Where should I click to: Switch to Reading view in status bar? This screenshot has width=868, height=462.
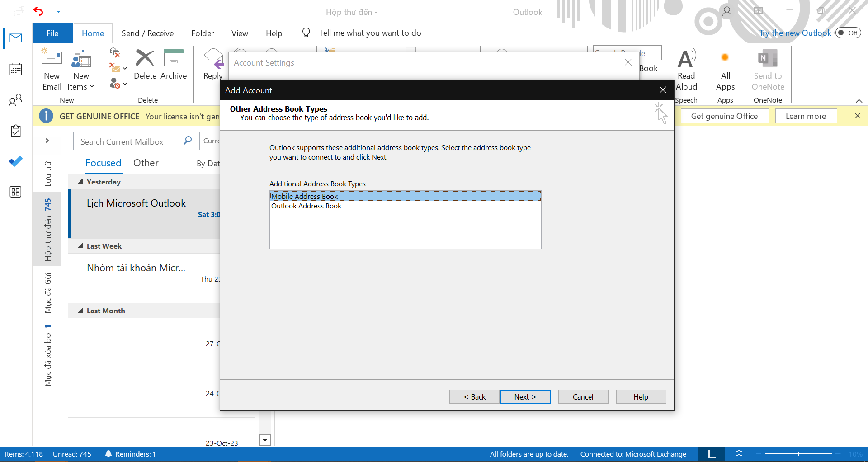739,454
